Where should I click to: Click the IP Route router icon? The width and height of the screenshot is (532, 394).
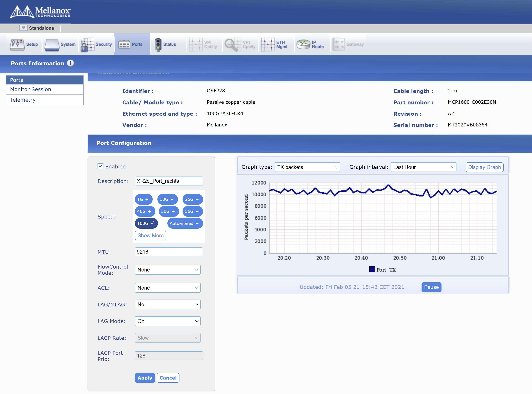pyautogui.click(x=303, y=44)
